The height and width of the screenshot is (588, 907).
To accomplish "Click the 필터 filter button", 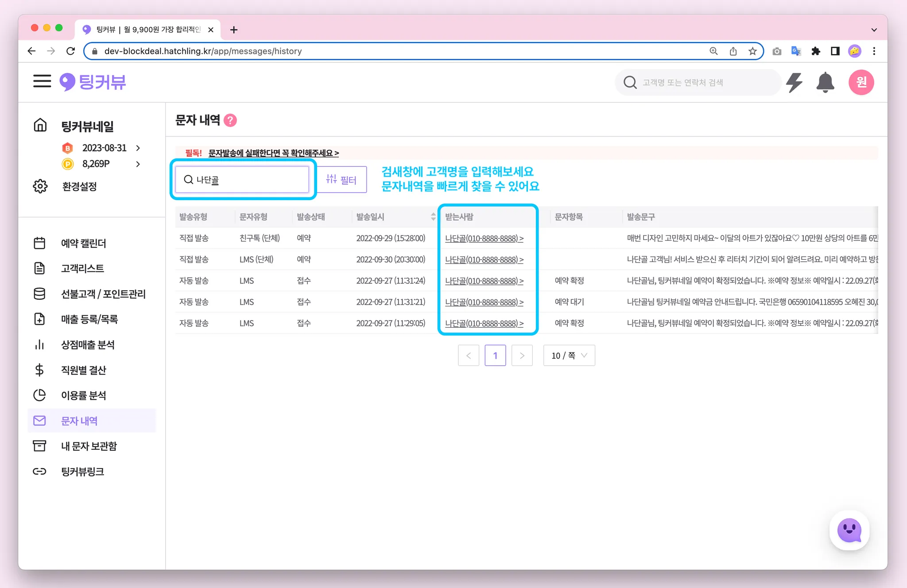I will click(x=341, y=180).
